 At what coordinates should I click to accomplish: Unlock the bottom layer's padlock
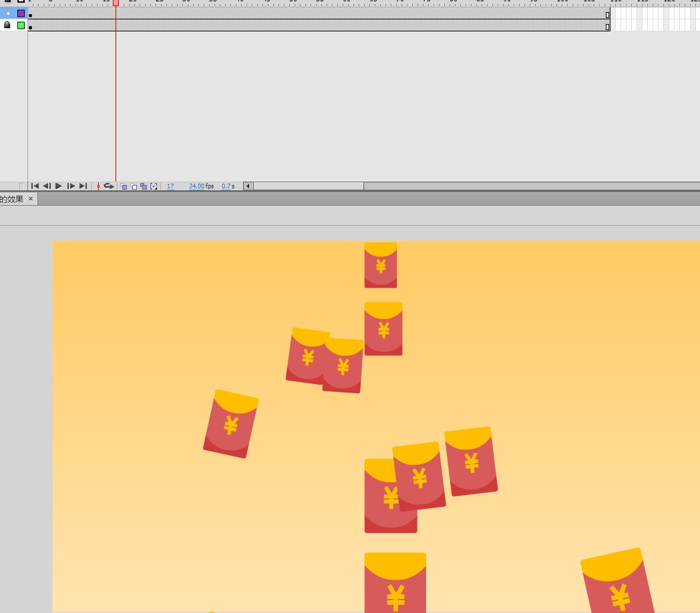[x=7, y=25]
